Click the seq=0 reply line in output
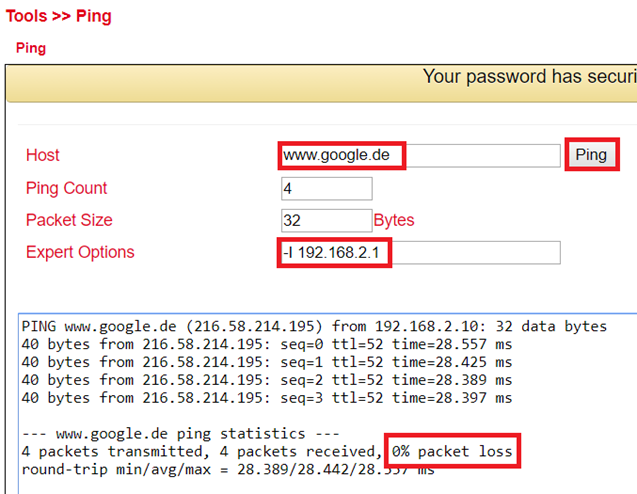This screenshot has width=637, height=494. [x=267, y=344]
